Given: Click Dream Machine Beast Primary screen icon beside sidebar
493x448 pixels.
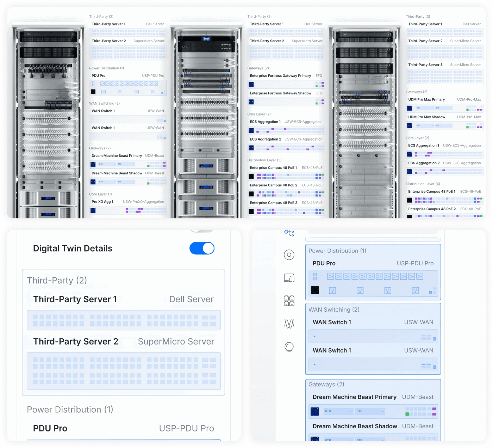Looking at the screenshot, I should tap(315, 411).
